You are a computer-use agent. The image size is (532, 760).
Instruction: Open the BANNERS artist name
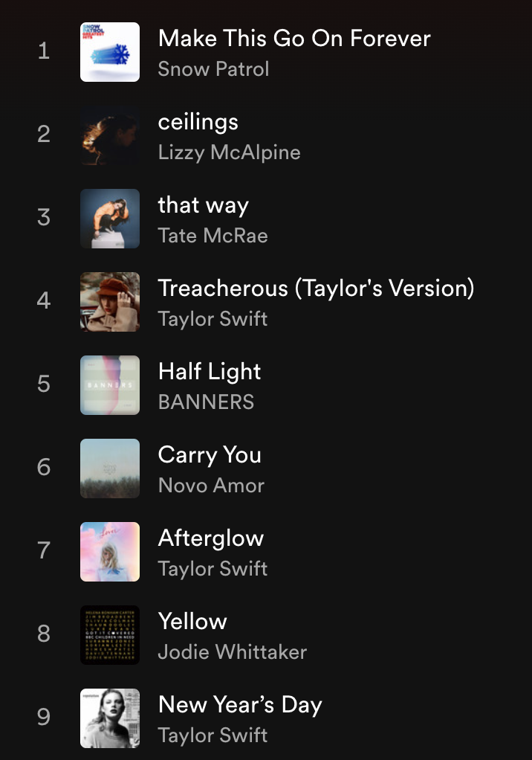point(207,402)
